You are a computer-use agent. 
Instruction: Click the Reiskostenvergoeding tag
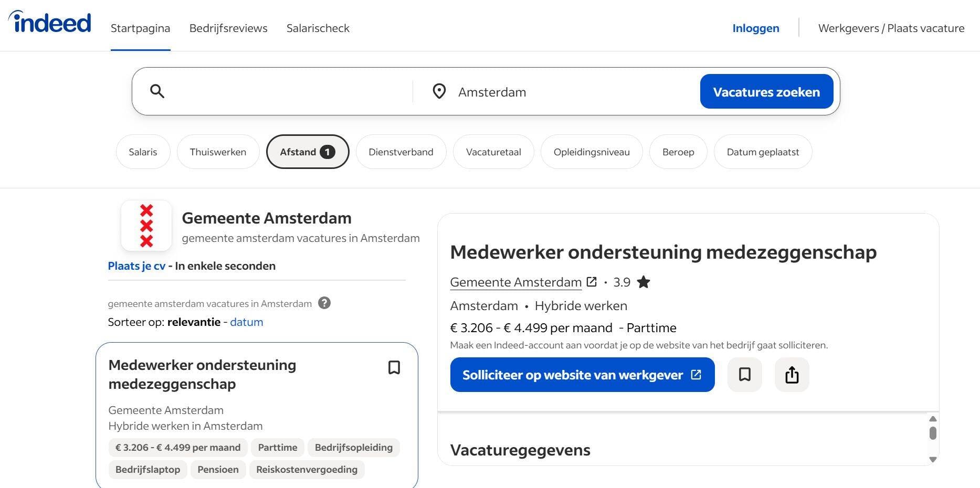[307, 470]
